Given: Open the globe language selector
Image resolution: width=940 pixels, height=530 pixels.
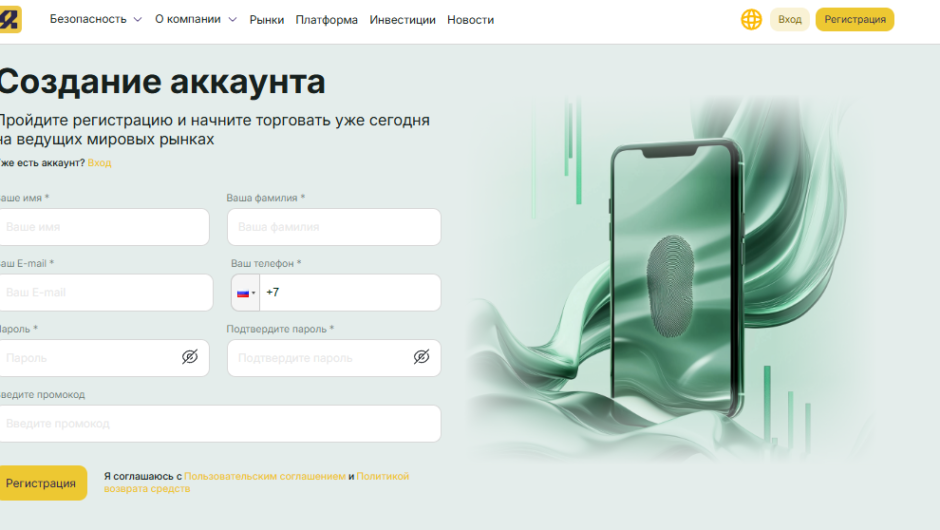Looking at the screenshot, I should 751,19.
